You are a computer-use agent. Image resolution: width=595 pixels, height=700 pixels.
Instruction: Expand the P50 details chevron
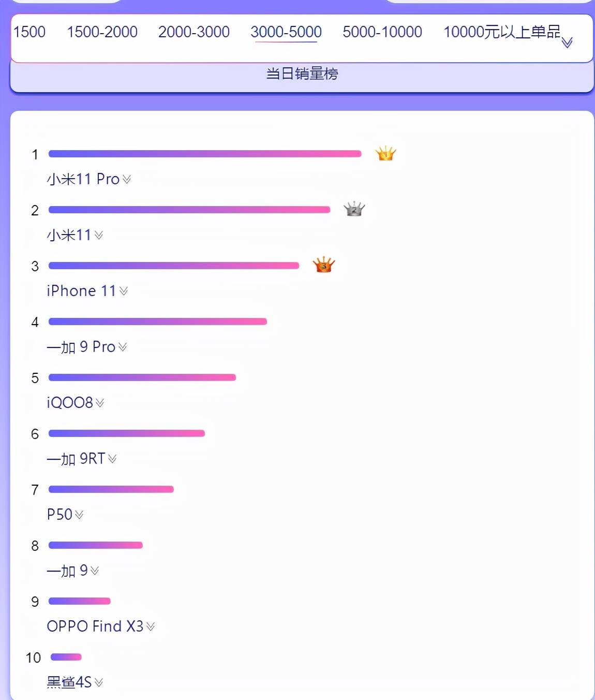pos(79,515)
